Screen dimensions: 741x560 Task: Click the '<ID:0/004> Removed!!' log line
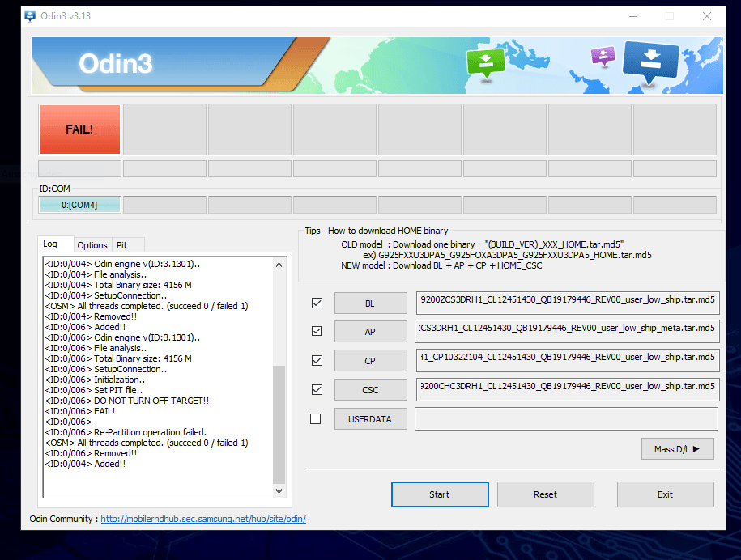click(x=91, y=316)
